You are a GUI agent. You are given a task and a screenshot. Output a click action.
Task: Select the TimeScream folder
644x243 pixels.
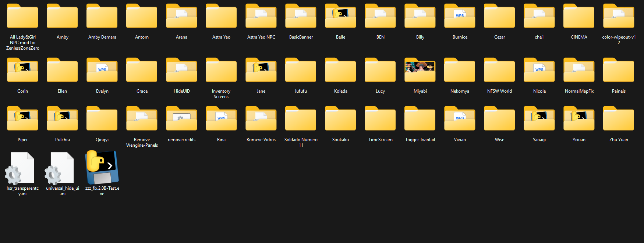coord(380,119)
